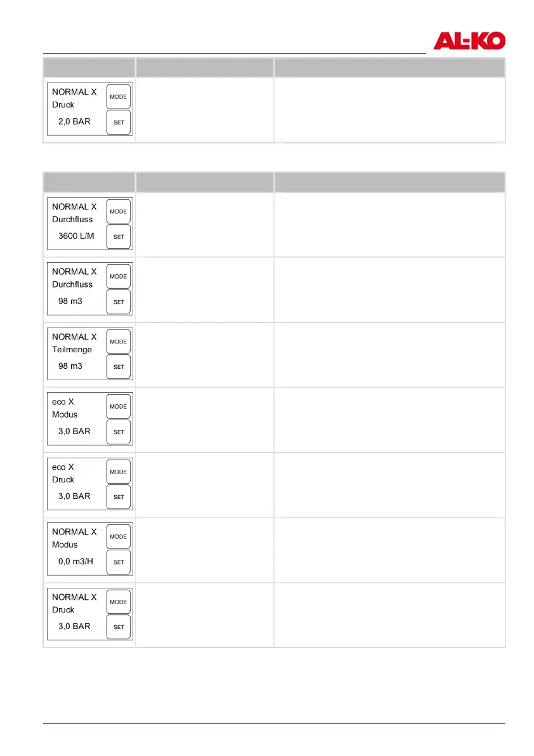Click MODE button on Modus 0,0 m3/H panel

pyautogui.click(x=119, y=536)
